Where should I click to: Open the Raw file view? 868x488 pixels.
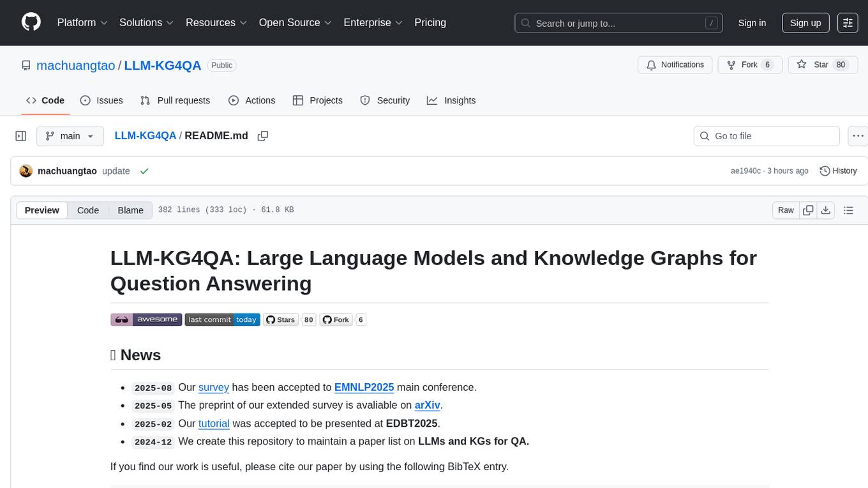coord(786,210)
